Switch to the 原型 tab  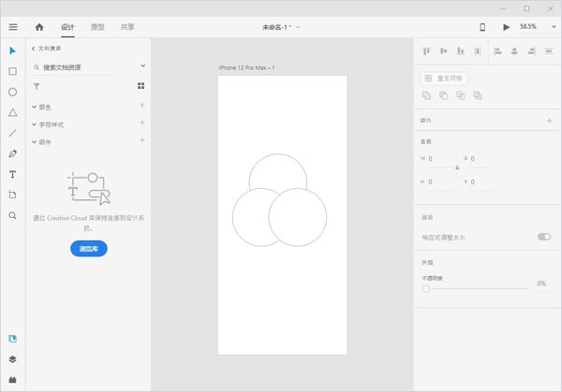[x=97, y=27]
